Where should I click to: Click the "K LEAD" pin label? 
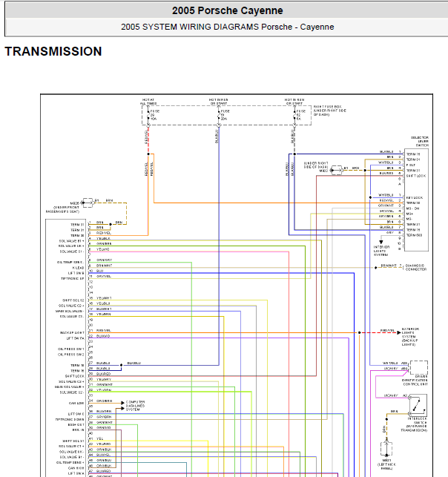point(78,268)
